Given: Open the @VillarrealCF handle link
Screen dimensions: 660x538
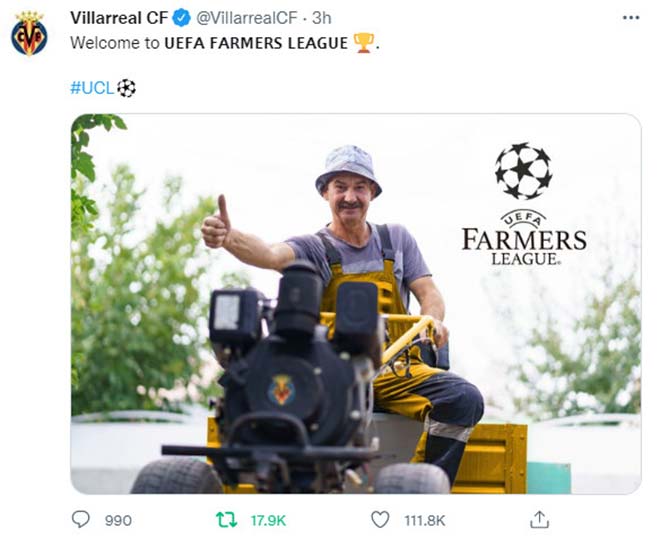Looking at the screenshot, I should click(247, 18).
